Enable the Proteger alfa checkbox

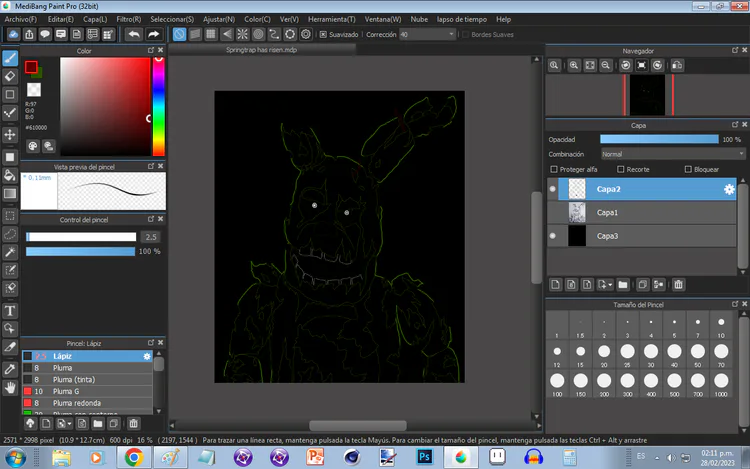click(554, 170)
